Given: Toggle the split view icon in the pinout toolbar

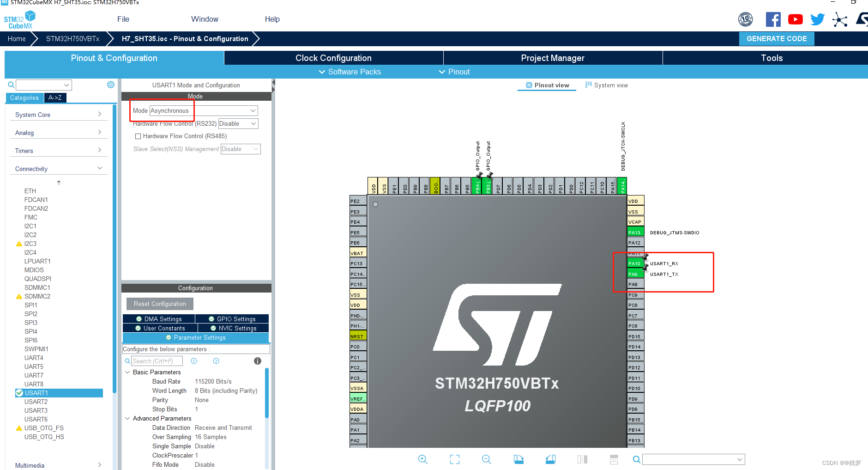Looking at the screenshot, I should click(x=582, y=459).
